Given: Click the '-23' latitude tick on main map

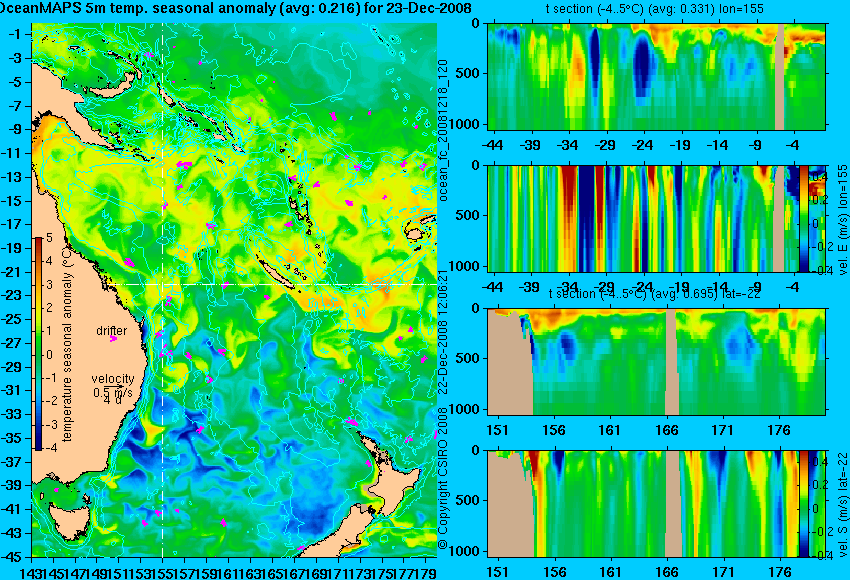Looking at the screenshot, I should pos(11,295).
